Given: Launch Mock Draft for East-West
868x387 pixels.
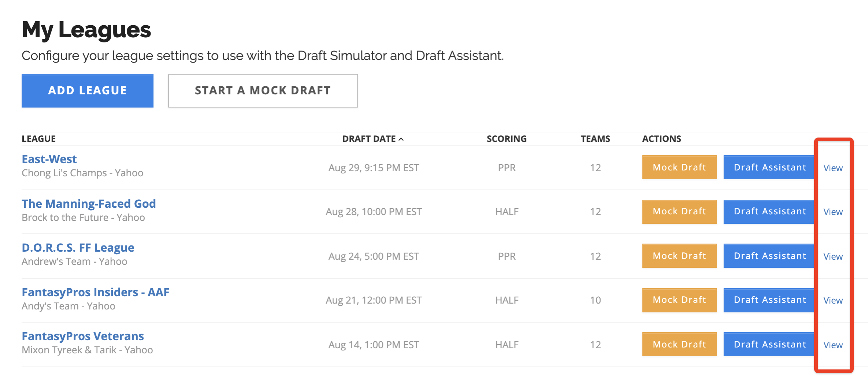Looking at the screenshot, I should [679, 168].
